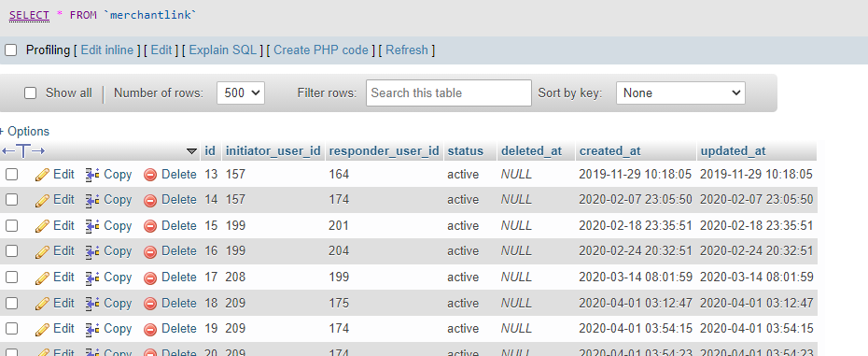The image size is (868, 356).
Task: Click the Copy icon for row 17
Action: pyautogui.click(x=92, y=278)
